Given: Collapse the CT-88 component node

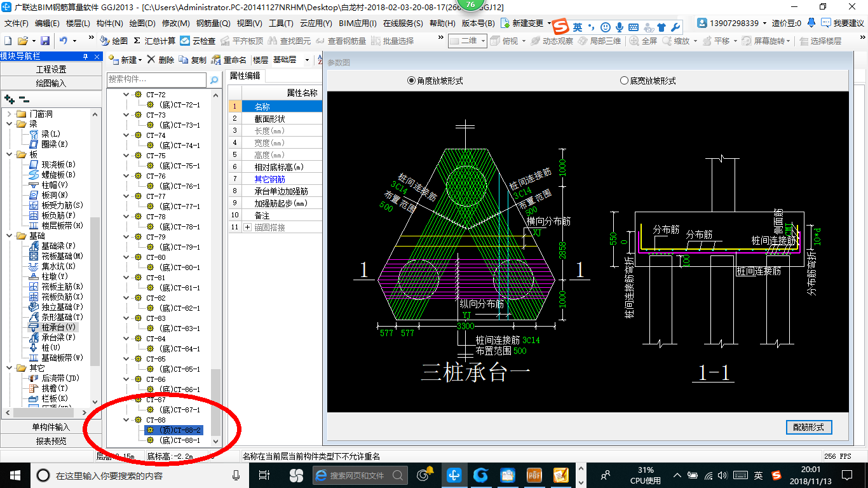Looking at the screenshot, I should point(128,420).
